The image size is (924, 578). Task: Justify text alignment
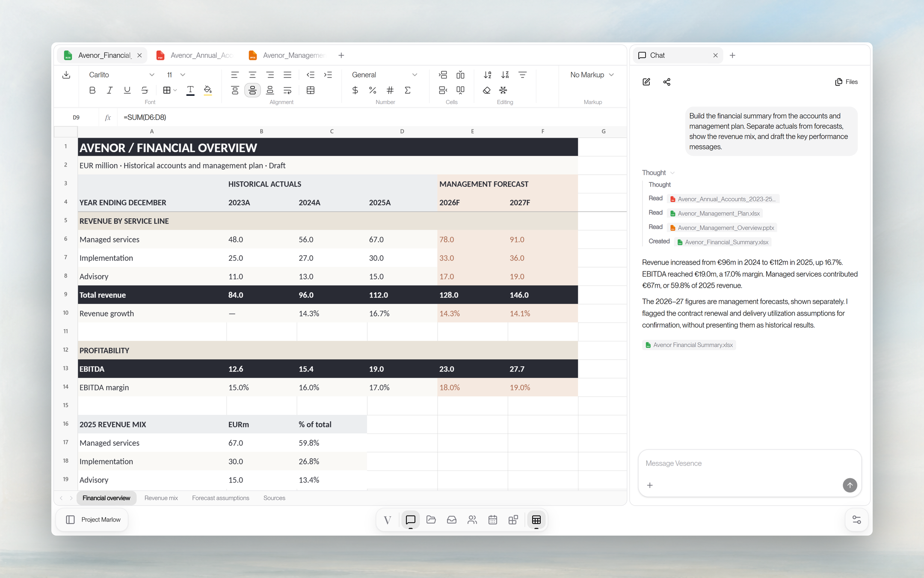click(x=287, y=75)
